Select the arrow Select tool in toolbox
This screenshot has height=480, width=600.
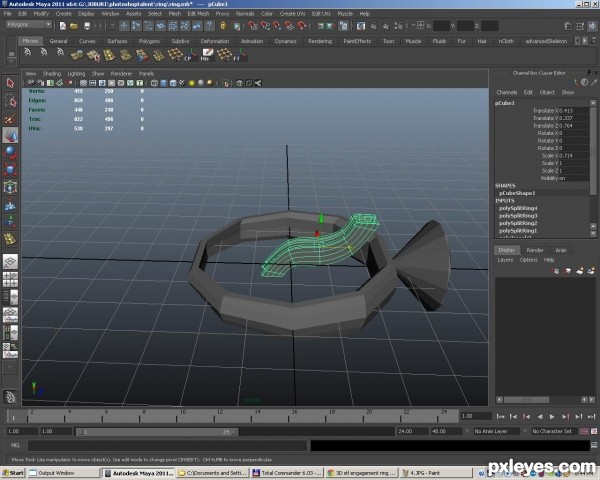pyautogui.click(x=10, y=83)
